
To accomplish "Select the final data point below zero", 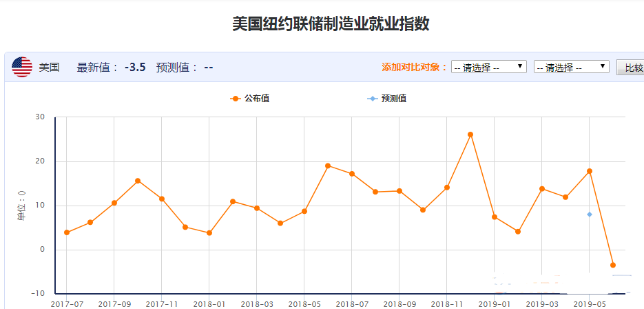I will pyautogui.click(x=613, y=265).
